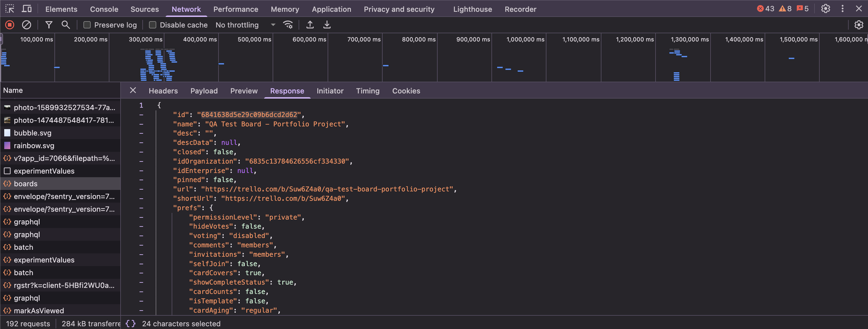Show the Initiator tab
The image size is (868, 329).
tap(330, 91)
